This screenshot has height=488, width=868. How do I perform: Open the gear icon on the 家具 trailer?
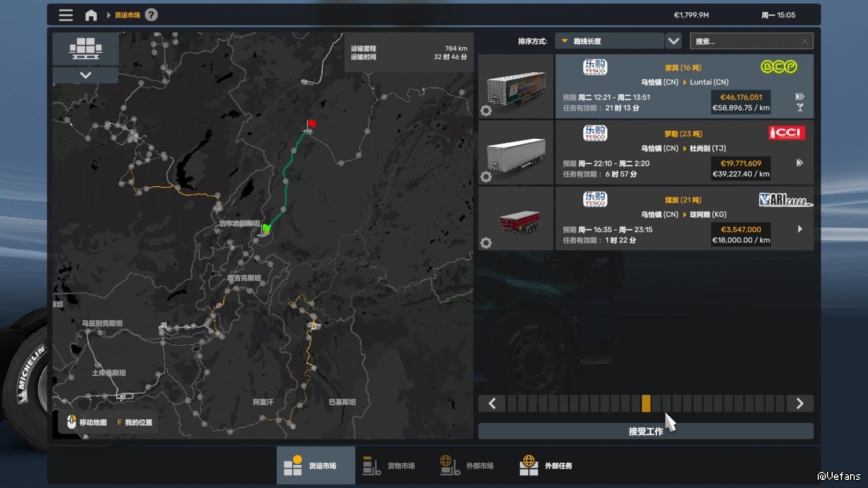tap(486, 110)
